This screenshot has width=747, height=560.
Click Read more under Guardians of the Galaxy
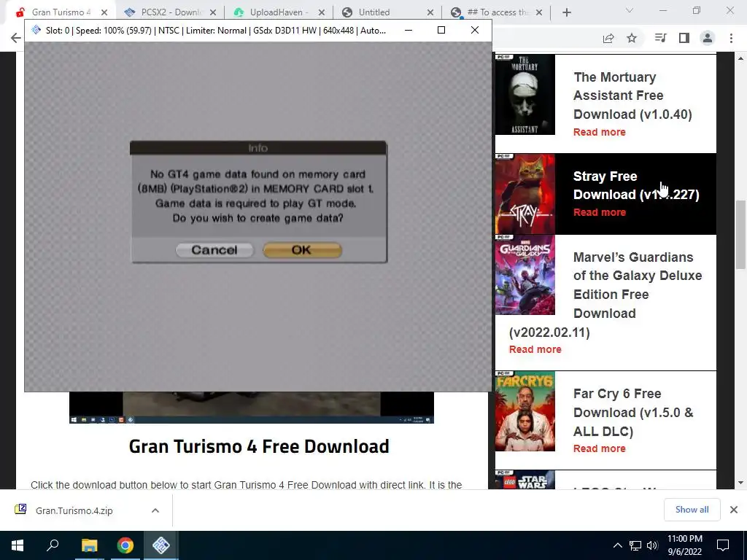535,349
